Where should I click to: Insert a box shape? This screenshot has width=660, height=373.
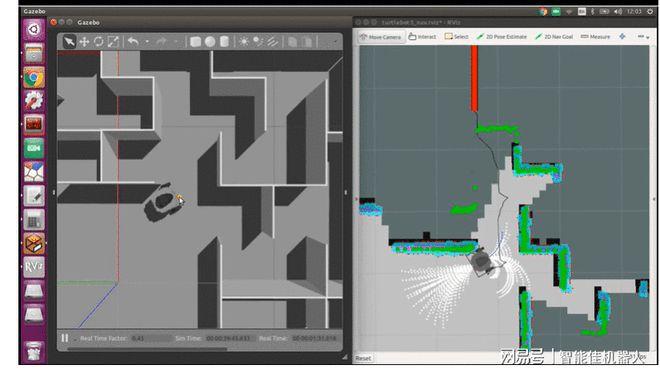[x=195, y=42]
